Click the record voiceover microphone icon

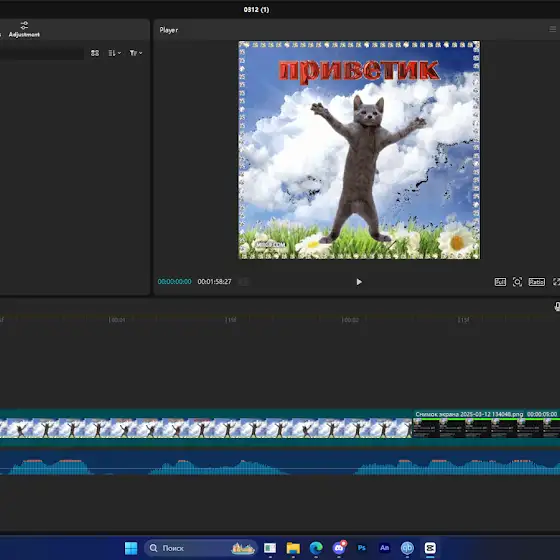[557, 306]
